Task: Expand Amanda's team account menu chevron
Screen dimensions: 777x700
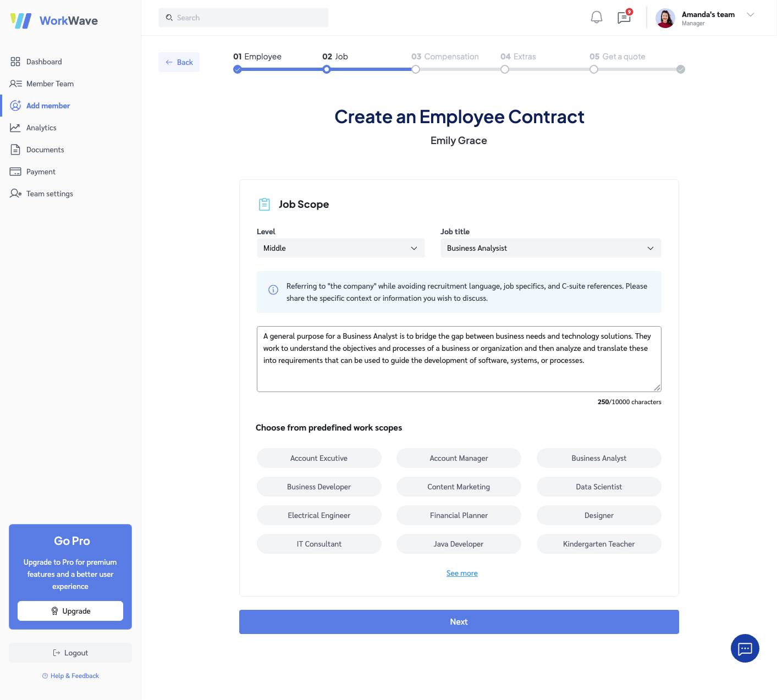Action: (750, 15)
